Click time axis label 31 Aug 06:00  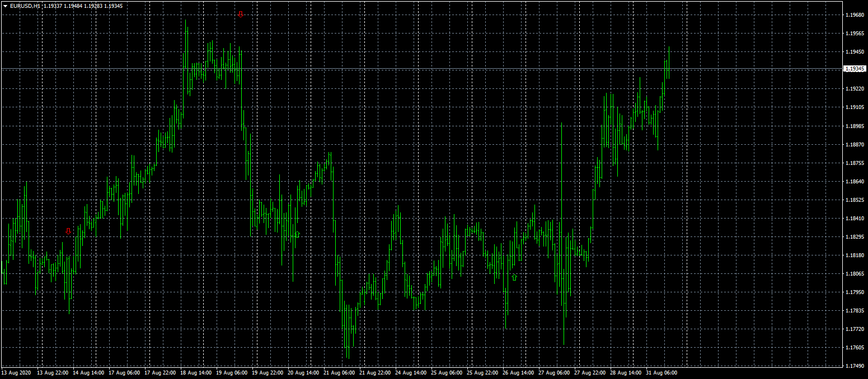pos(662,372)
